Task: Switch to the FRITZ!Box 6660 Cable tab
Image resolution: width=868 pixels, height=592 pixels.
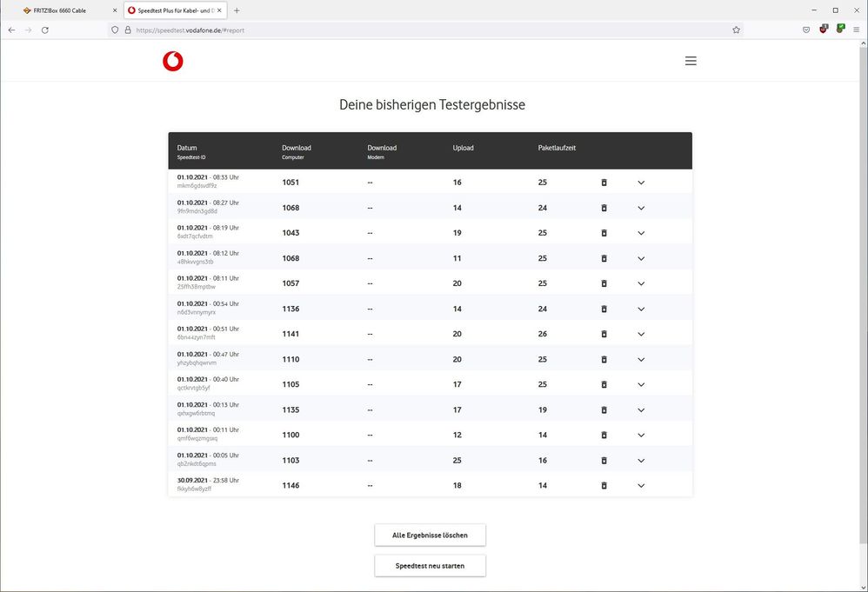Action: [66, 10]
